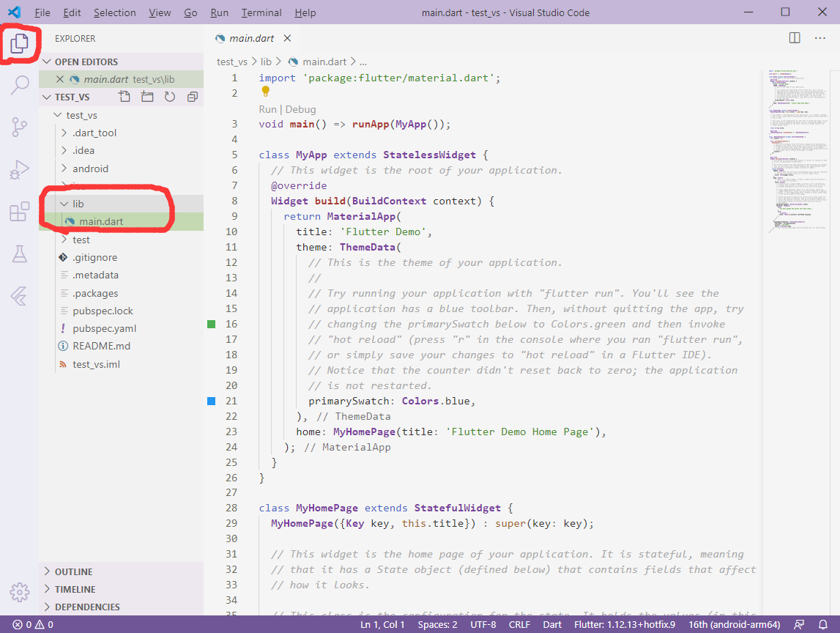Click Ln 1, Col 1 in status bar
The width and height of the screenshot is (840, 633).
[382, 624]
